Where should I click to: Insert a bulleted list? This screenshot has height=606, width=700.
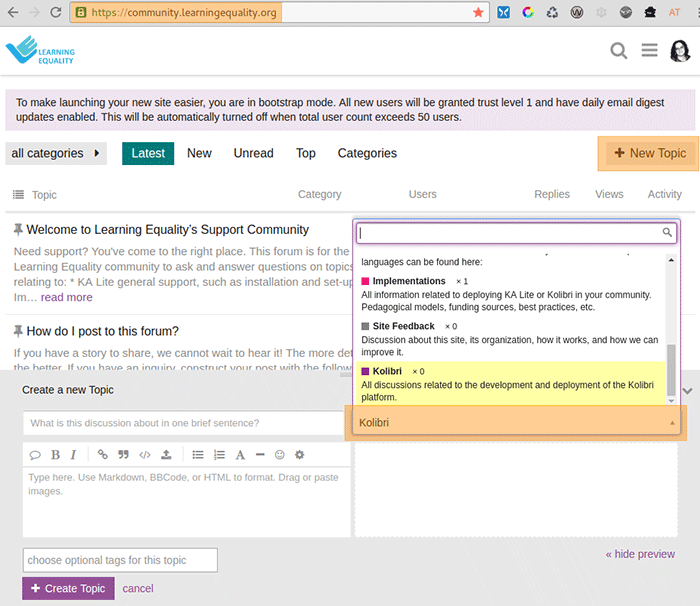[198, 455]
